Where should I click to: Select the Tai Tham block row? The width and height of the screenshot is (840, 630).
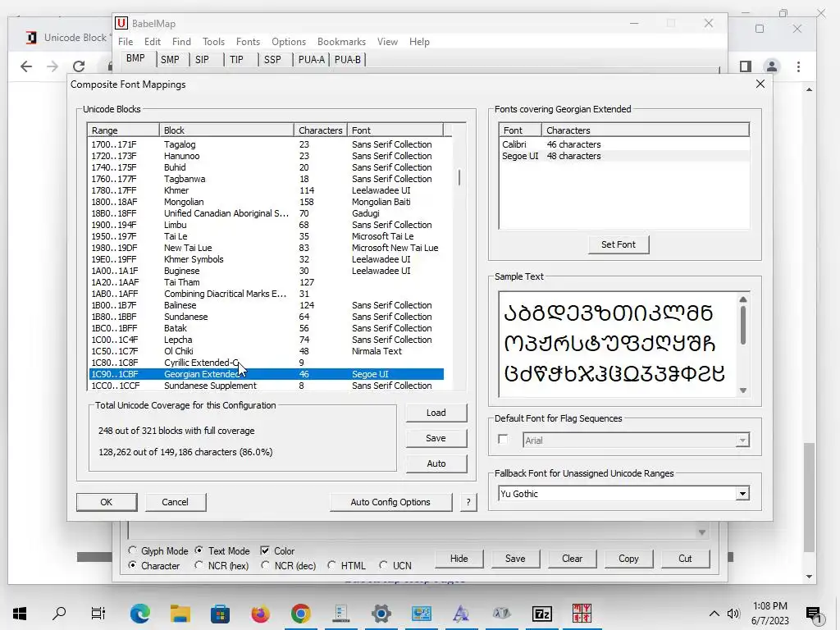267,282
